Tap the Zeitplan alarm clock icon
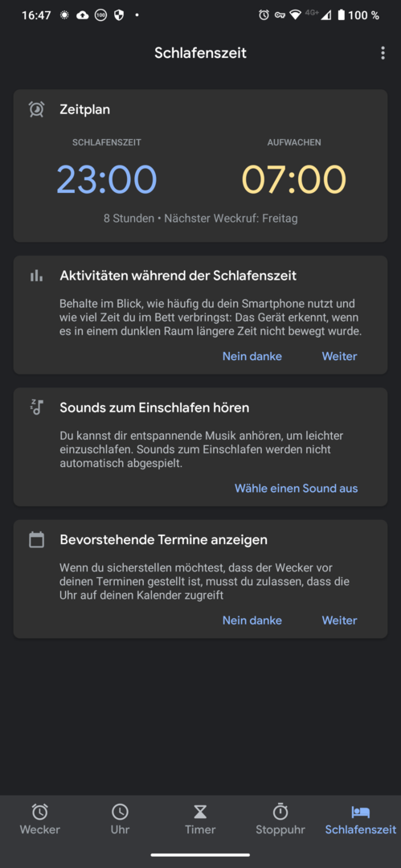 click(x=36, y=109)
